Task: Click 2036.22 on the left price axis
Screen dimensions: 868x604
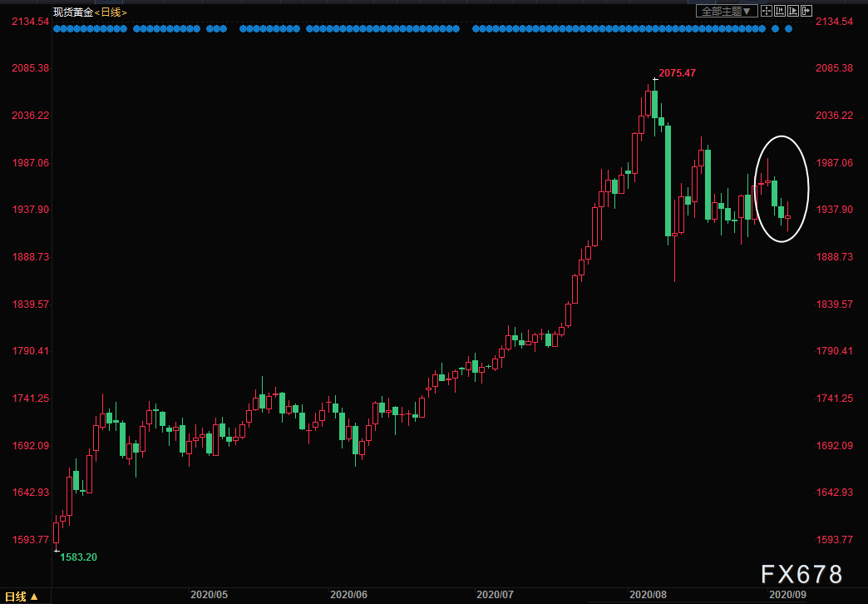Action: [x=31, y=116]
